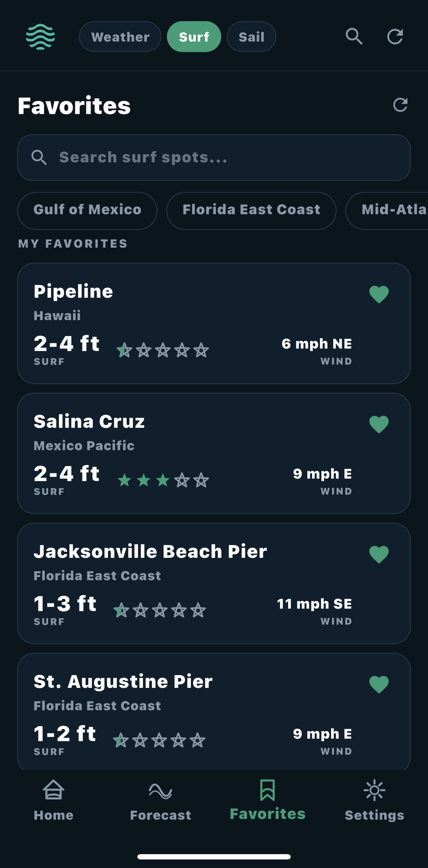Image resolution: width=428 pixels, height=868 pixels.
Task: Filter by Florida East Coast chip
Action: click(x=251, y=210)
